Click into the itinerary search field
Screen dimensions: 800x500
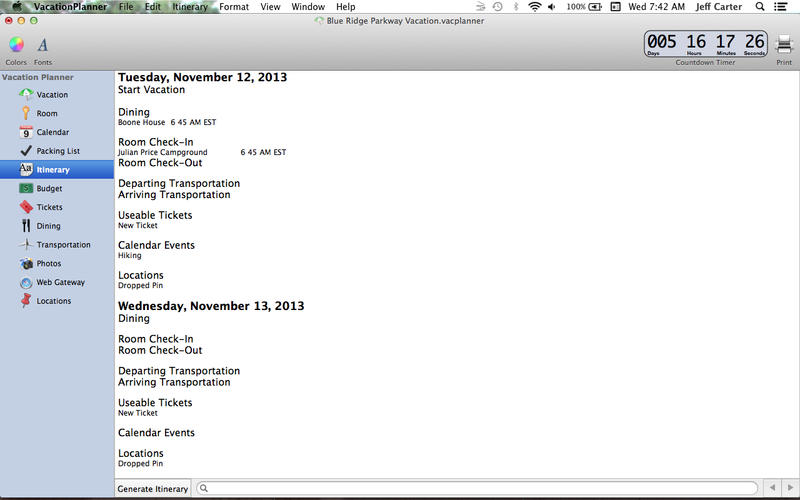(477, 488)
